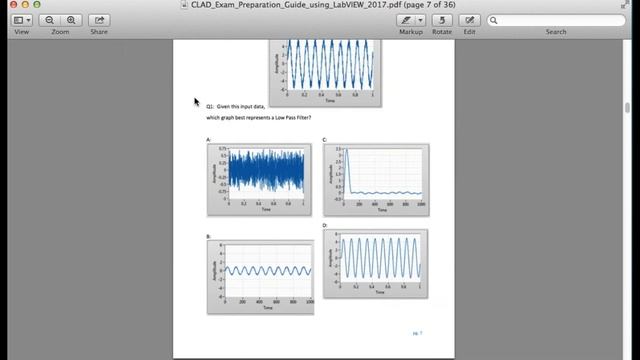Screen dimensions: 640x360
Task: Select answer graph C spike response
Action: pos(376,180)
